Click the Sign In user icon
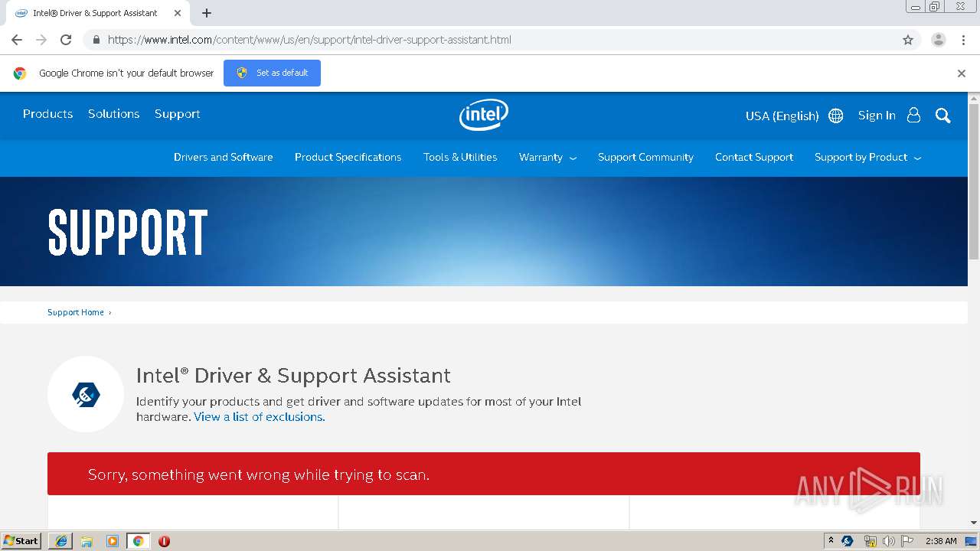 [x=913, y=115]
